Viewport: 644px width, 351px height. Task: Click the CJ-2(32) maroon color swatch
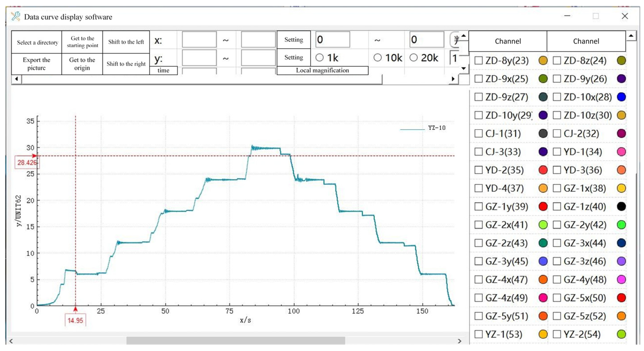point(621,134)
